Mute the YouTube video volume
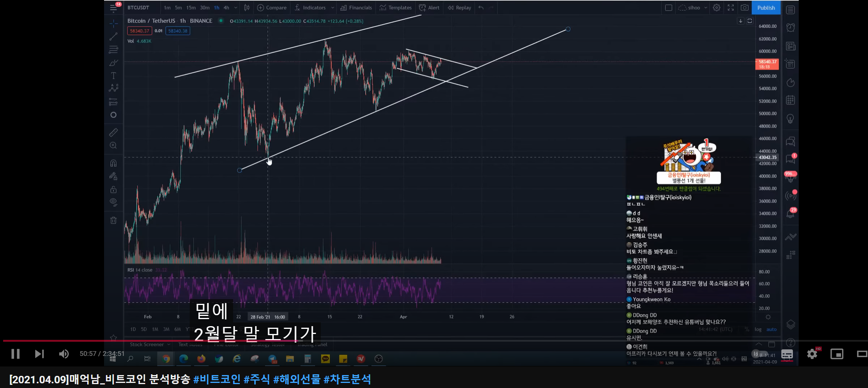This screenshot has width=868, height=388. [x=64, y=354]
